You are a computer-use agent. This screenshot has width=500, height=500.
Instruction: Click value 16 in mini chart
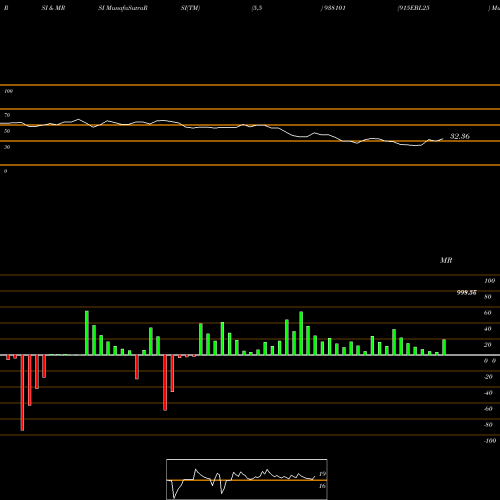[x=322, y=486]
